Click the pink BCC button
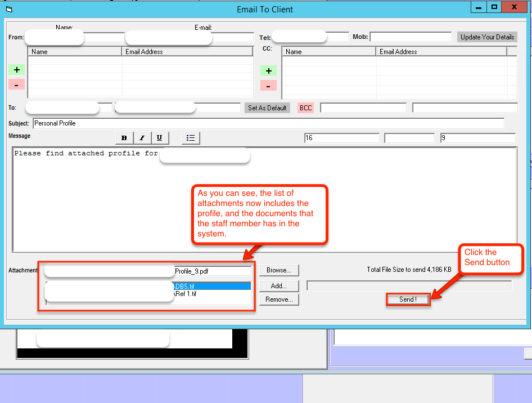 (x=305, y=108)
